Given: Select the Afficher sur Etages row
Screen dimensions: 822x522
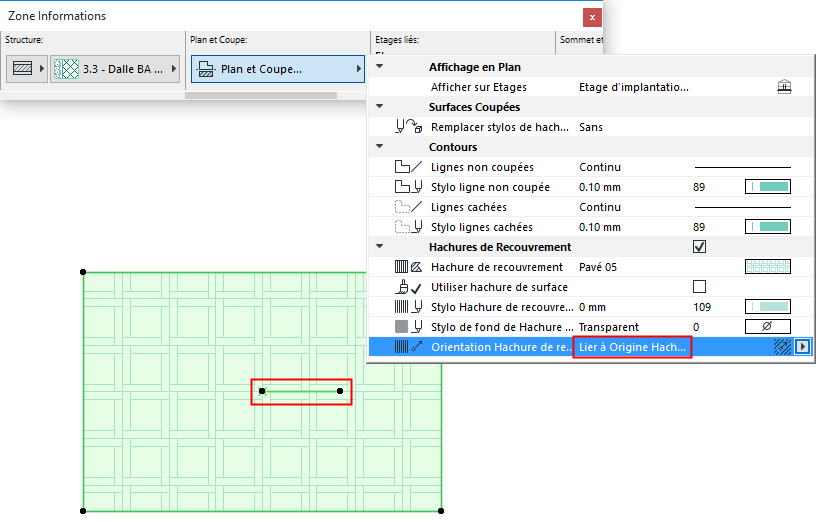Looking at the screenshot, I should pyautogui.click(x=591, y=87).
